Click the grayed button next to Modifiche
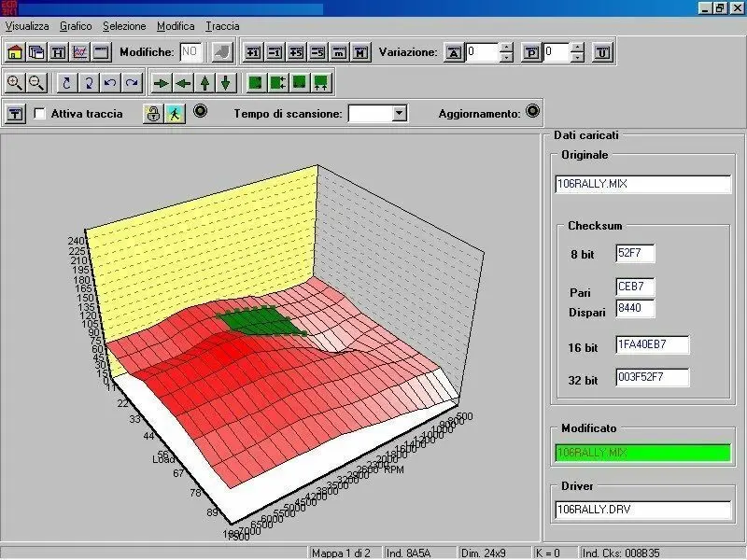Viewport: 747px width, 560px height. [x=222, y=52]
